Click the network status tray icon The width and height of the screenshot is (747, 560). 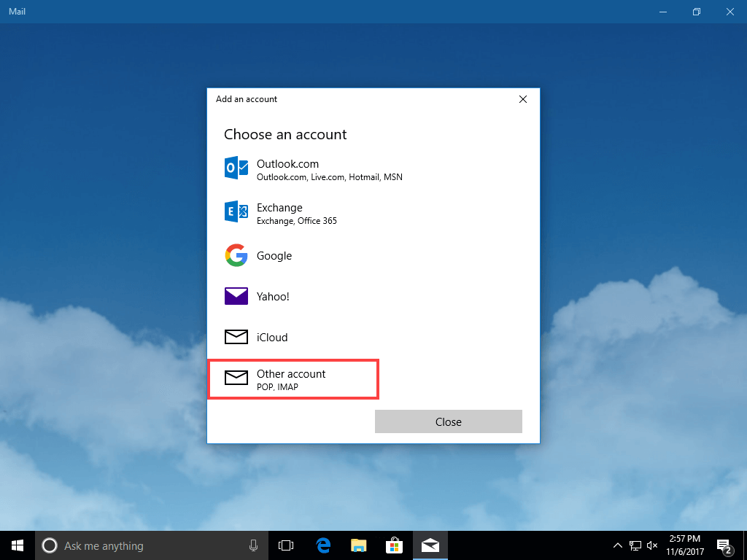point(635,545)
